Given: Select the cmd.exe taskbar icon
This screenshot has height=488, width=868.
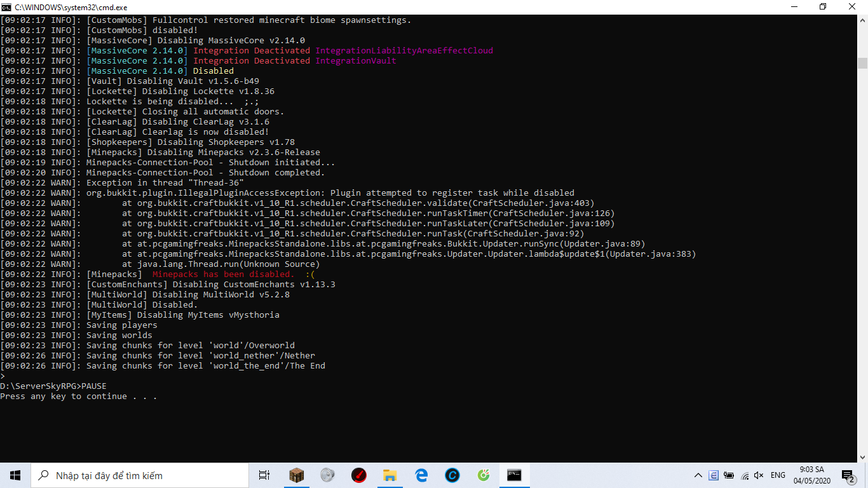Looking at the screenshot, I should pos(514,475).
